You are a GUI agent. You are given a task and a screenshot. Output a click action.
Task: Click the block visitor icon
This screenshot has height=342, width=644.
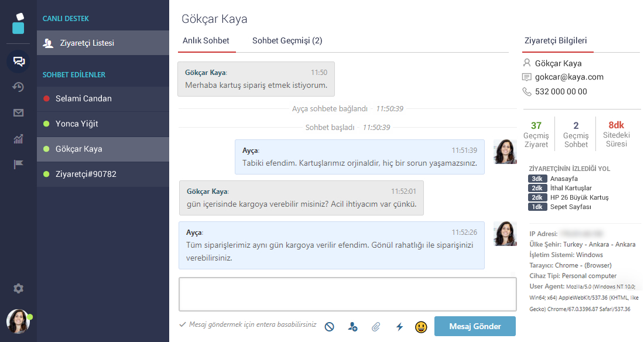point(330,327)
